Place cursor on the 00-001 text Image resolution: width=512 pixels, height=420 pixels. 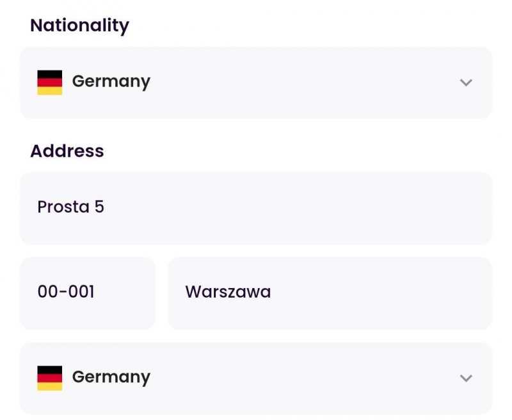(66, 293)
